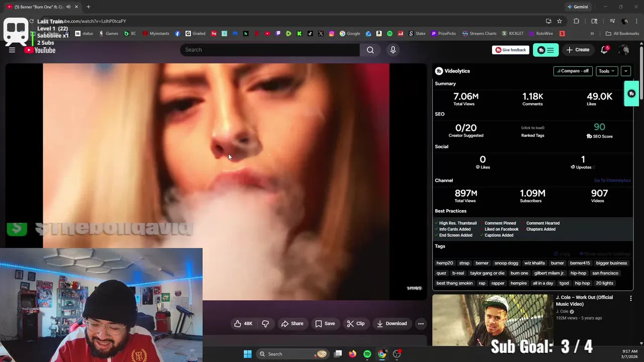Collapse Videolytics panel with chevron button
This screenshot has height=362, width=644.
[x=626, y=71]
